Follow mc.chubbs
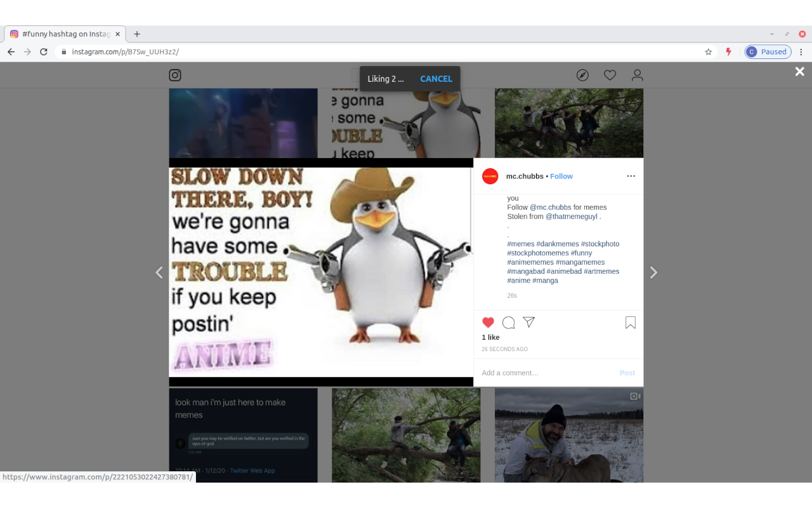The height and width of the screenshot is (508, 812). tap(561, 176)
